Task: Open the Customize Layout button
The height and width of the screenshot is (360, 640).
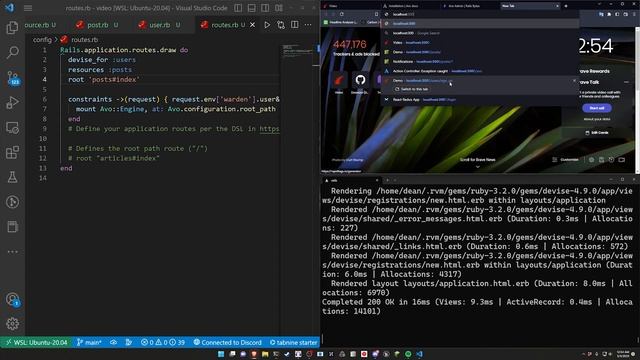Action: click(279, 8)
